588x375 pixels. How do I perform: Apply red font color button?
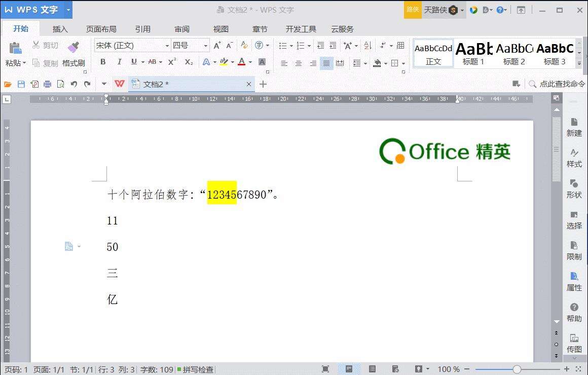click(242, 62)
